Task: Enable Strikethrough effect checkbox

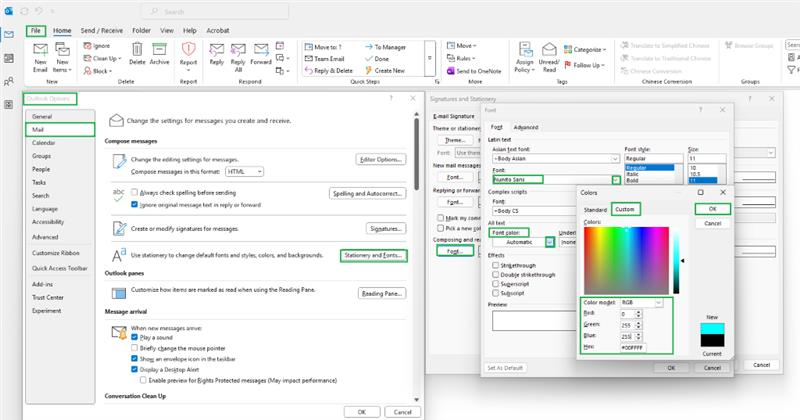Action: pos(495,265)
